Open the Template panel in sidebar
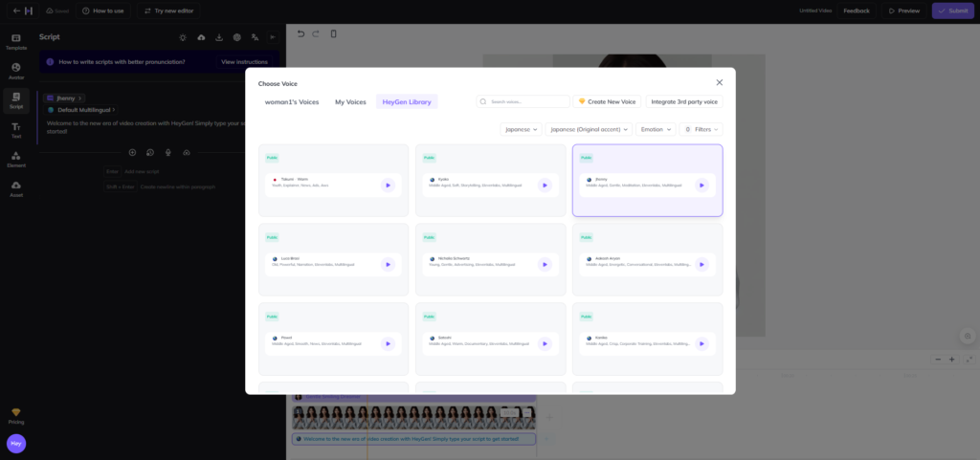 [x=16, y=41]
